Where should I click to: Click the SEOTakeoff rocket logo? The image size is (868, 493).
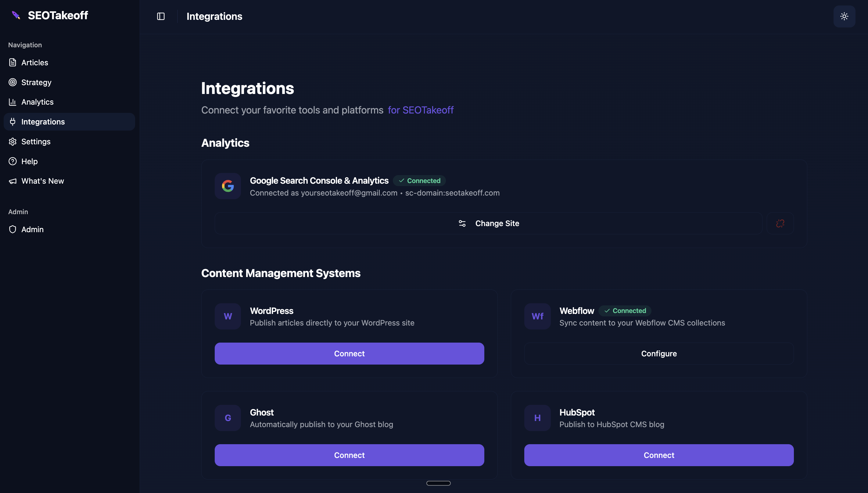pyautogui.click(x=16, y=15)
